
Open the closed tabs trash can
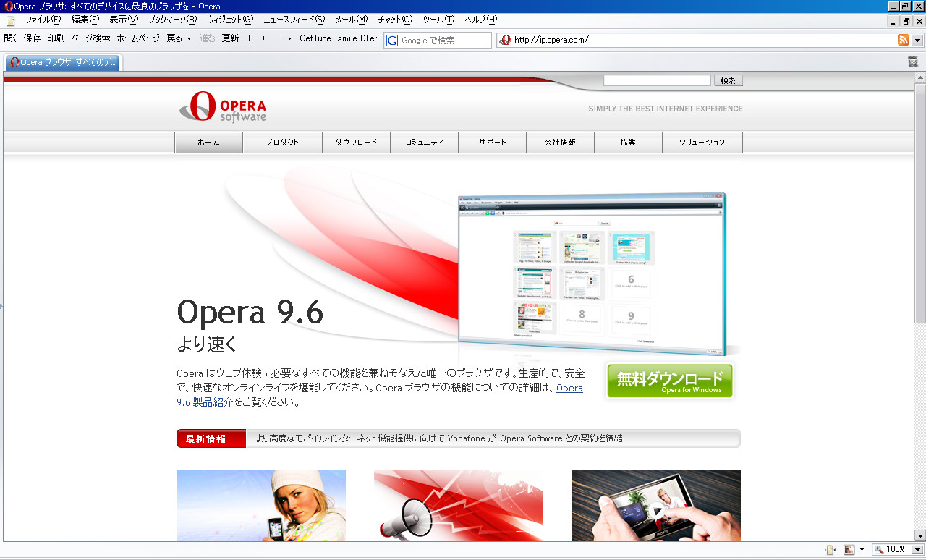pyautogui.click(x=913, y=62)
